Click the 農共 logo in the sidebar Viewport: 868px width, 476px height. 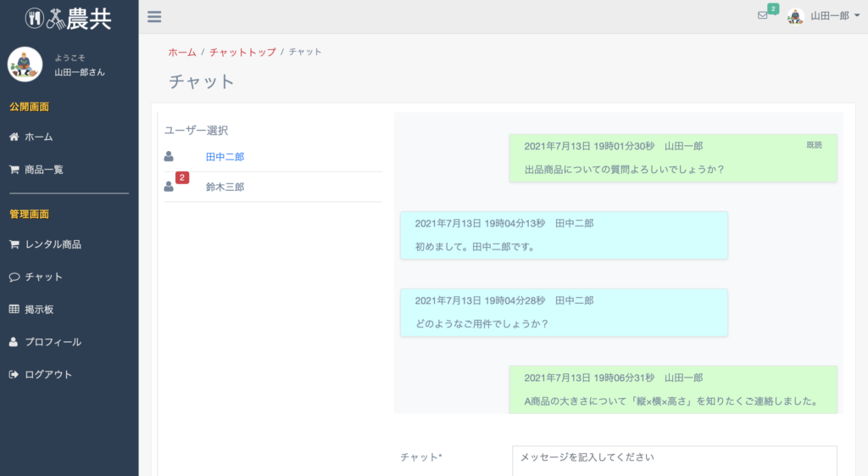coord(69,19)
